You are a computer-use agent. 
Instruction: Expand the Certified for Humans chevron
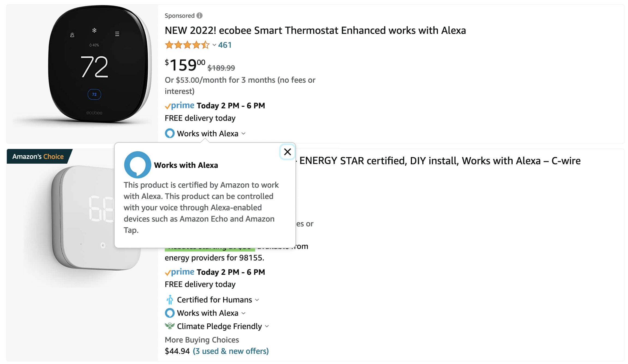tap(257, 300)
